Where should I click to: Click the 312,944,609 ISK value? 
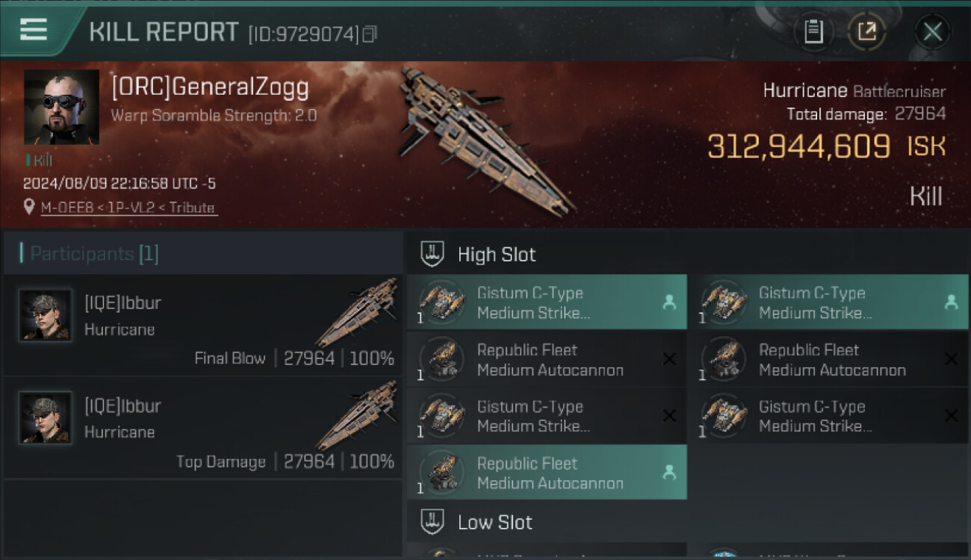[x=799, y=147]
